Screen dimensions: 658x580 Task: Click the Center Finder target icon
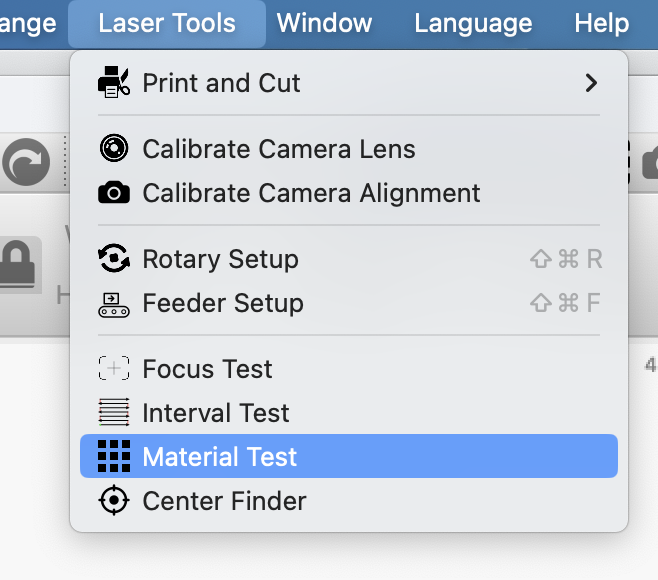114,501
